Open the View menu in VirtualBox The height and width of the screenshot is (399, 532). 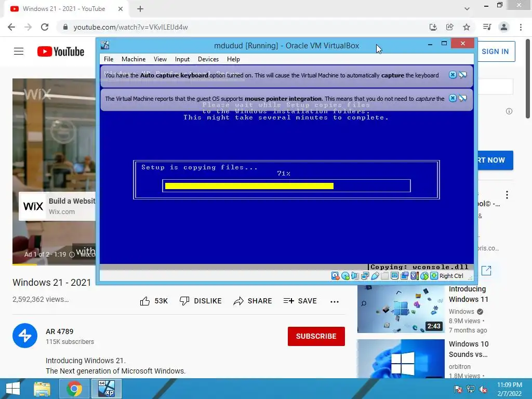[x=160, y=59]
